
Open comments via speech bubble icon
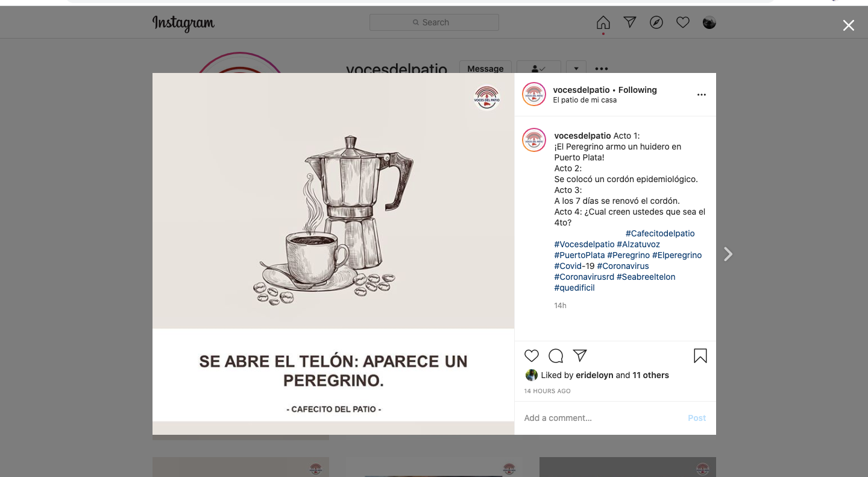pos(556,356)
